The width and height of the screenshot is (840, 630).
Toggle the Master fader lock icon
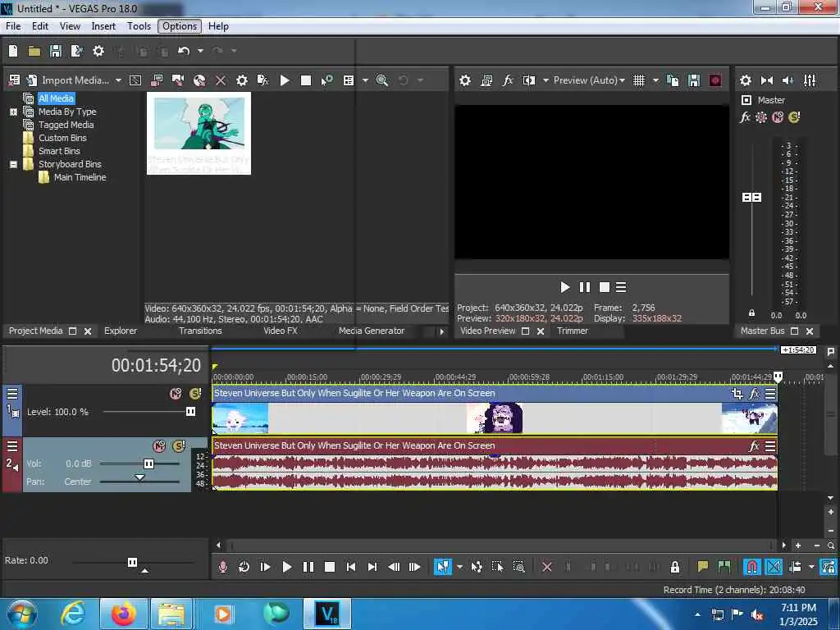click(x=751, y=313)
